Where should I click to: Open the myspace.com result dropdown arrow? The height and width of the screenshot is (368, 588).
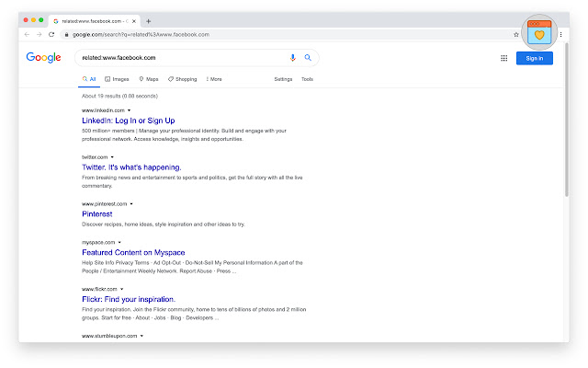coord(119,243)
